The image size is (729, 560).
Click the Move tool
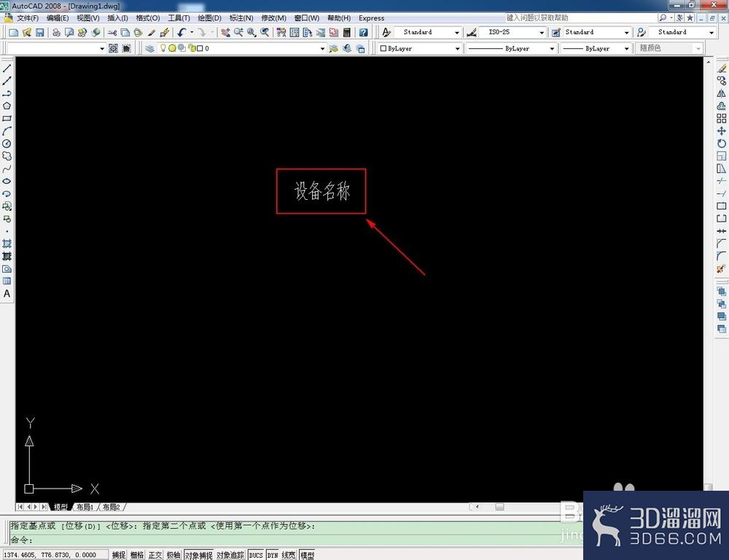coord(722,131)
